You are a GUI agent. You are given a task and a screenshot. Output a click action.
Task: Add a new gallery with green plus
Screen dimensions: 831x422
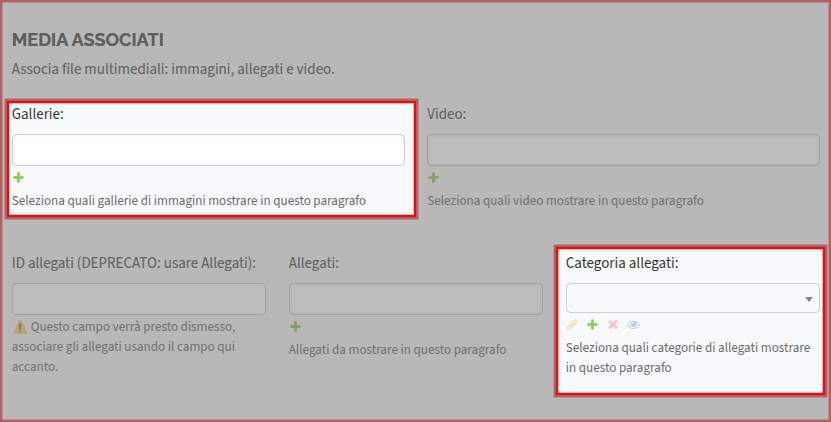pos(19,178)
